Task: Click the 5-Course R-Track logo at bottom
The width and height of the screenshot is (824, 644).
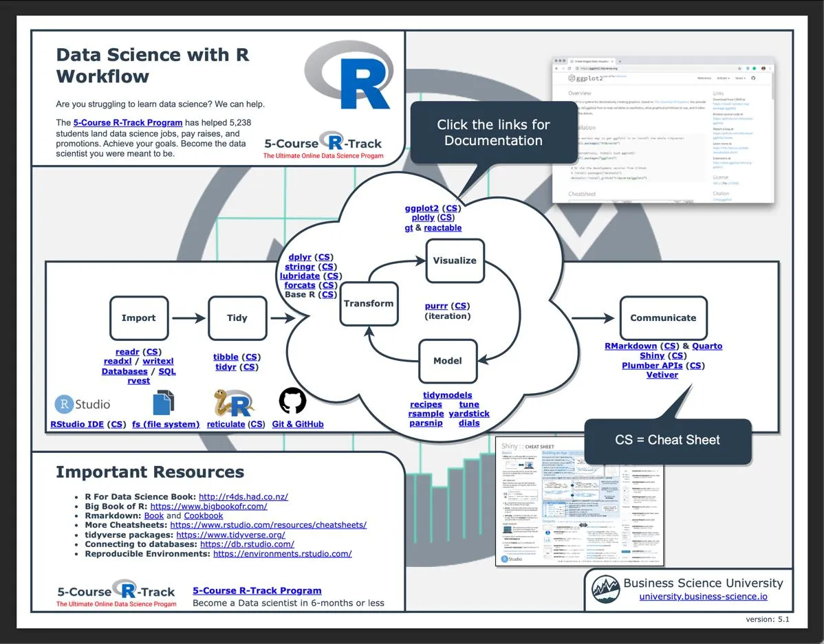Action: pos(116,593)
